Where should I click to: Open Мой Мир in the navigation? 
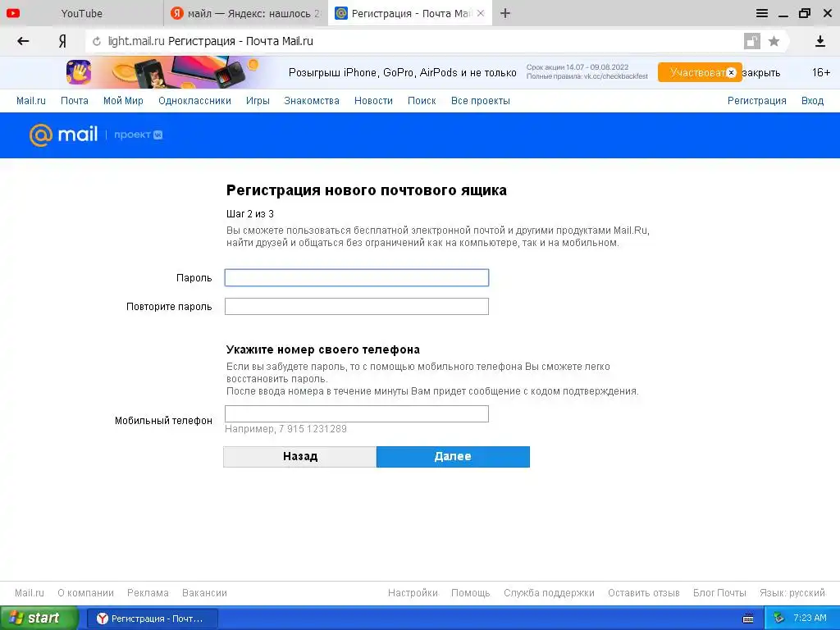[123, 101]
